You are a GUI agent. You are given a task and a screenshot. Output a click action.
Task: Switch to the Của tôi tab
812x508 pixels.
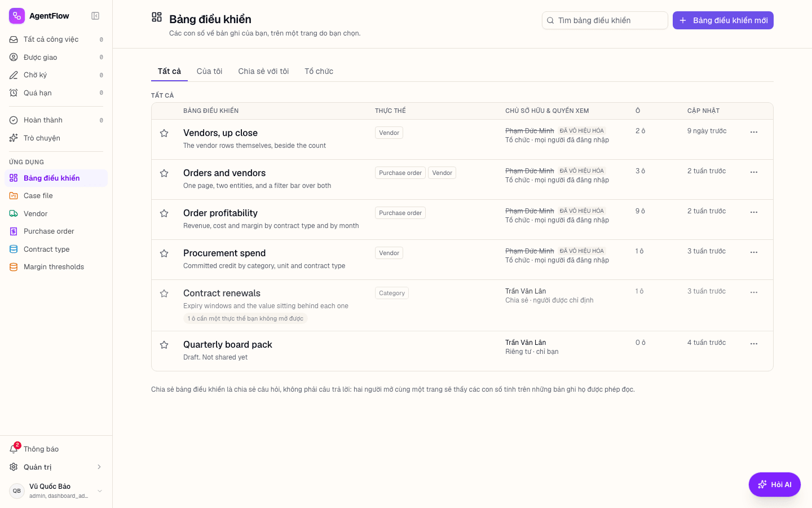209,71
